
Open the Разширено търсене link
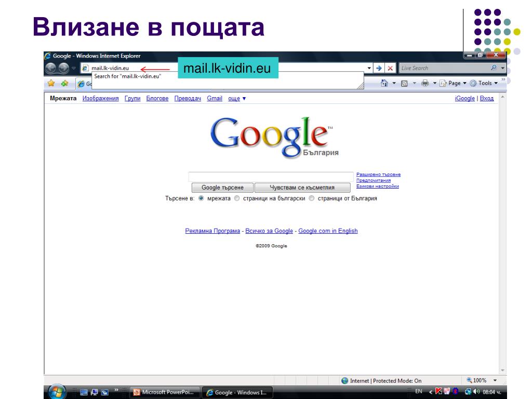[378, 175]
